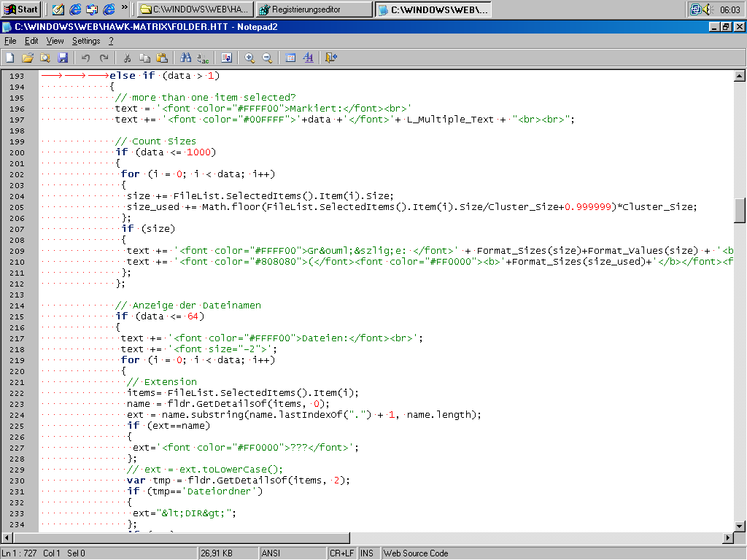The width and height of the screenshot is (747, 560).
Task: Click the 'else if' keywords on line 193
Action: pyautogui.click(x=133, y=76)
